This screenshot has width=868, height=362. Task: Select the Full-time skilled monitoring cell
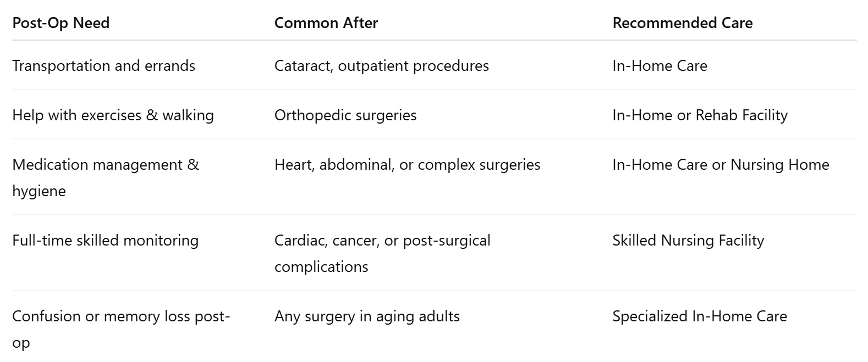pyautogui.click(x=106, y=241)
